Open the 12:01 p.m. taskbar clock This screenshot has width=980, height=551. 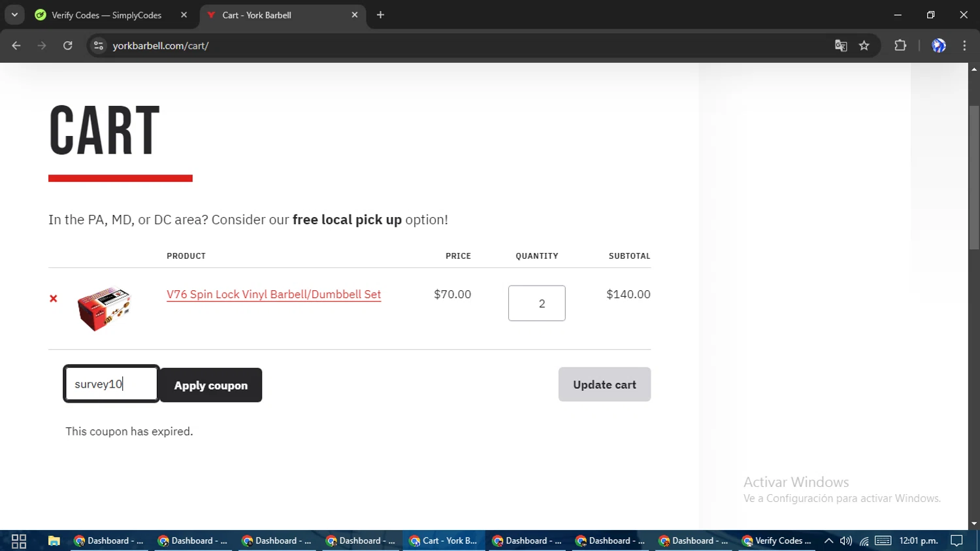click(x=919, y=541)
